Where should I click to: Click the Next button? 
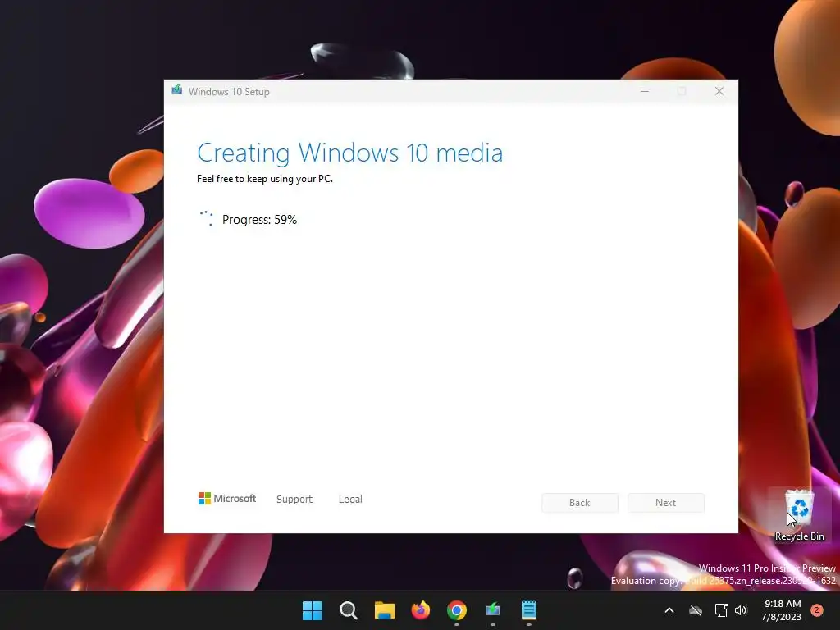click(666, 503)
